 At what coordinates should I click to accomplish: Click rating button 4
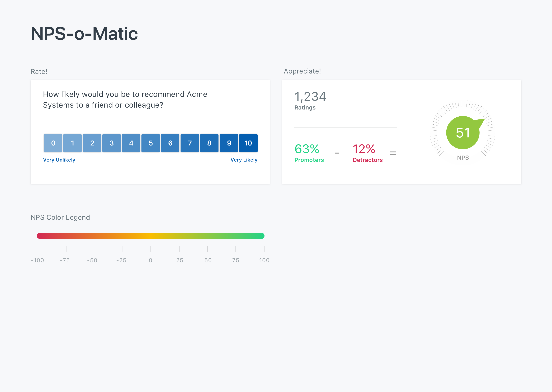[131, 143]
